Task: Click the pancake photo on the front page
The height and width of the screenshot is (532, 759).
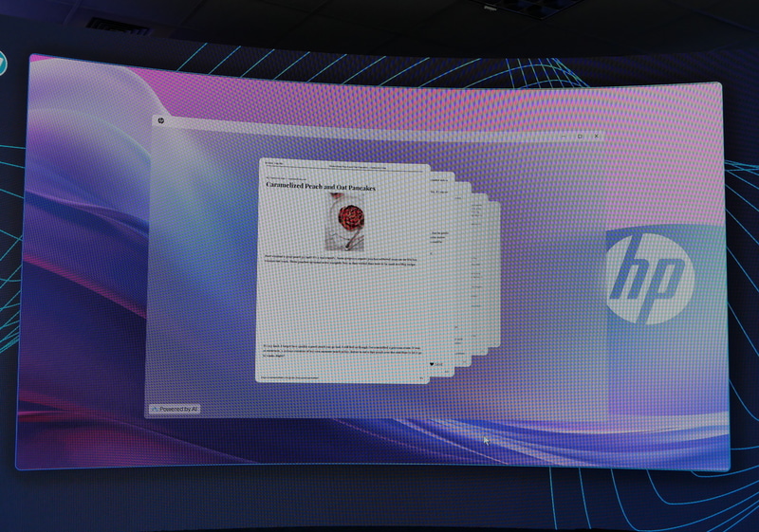Action: [x=345, y=222]
